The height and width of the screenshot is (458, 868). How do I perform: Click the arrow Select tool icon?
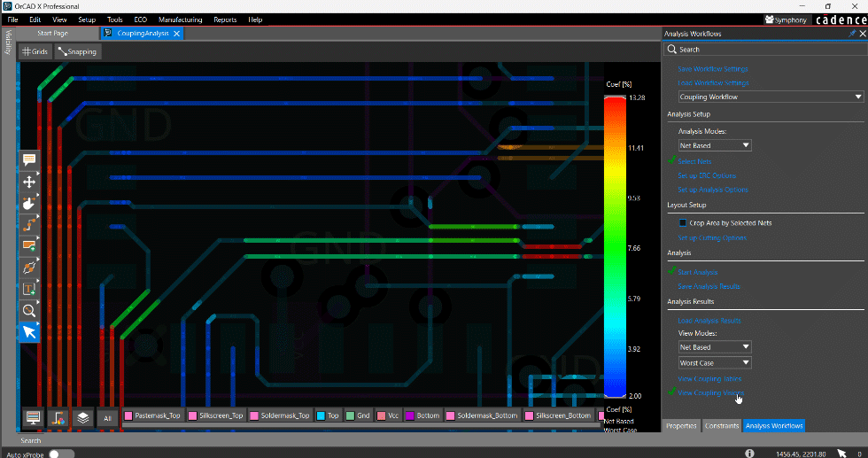coord(29,331)
